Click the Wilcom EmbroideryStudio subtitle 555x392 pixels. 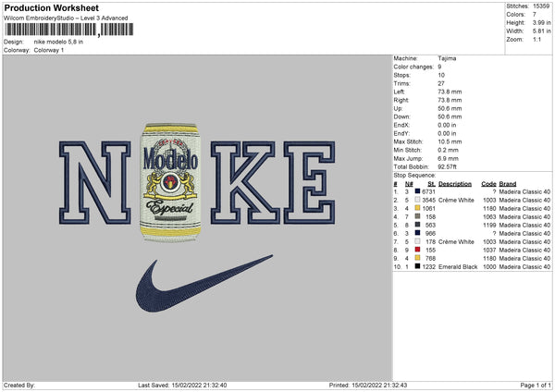(x=66, y=18)
